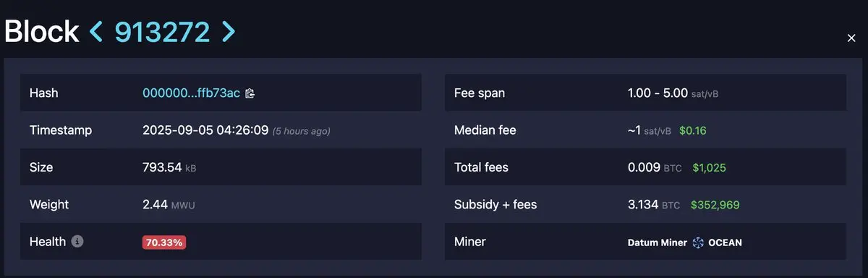
Task: Click block number 913272 in title
Action: pyautogui.click(x=163, y=31)
